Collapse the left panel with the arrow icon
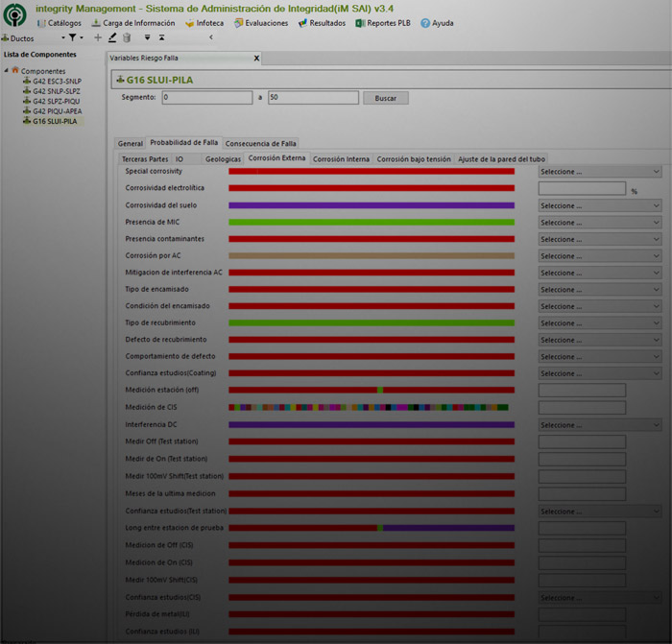Screen dimensions: 672x644 211,37
